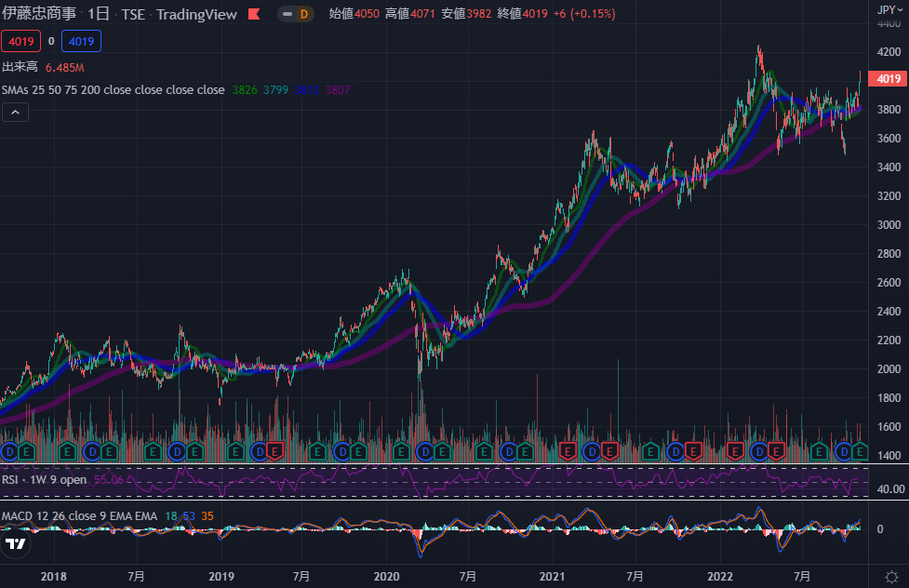Viewport: 909px width, 588px height.
Task: Click the red 4019 sell price box
Action: (21, 41)
